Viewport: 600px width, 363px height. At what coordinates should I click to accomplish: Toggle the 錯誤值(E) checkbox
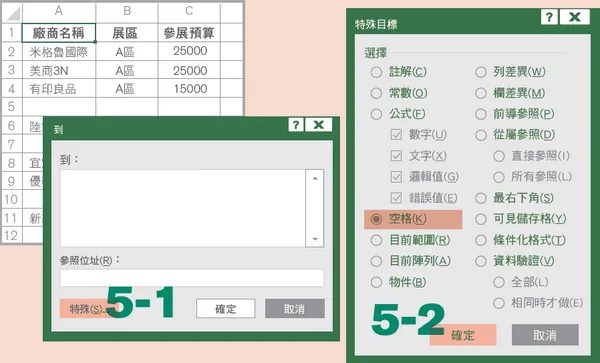[x=396, y=198]
